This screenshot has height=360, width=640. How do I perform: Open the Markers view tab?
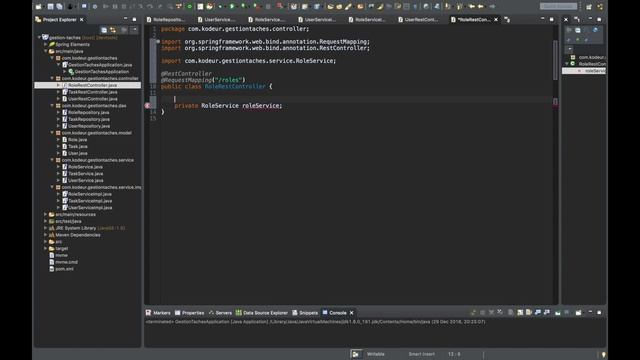tap(158, 313)
